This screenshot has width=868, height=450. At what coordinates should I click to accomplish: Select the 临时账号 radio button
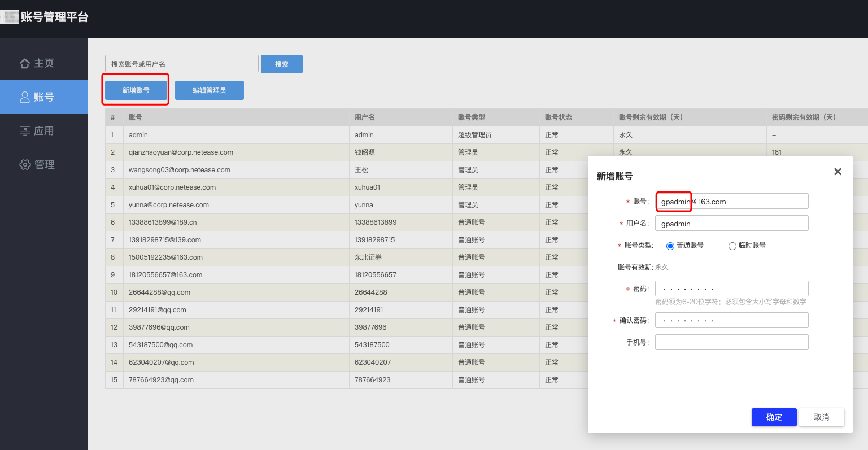click(x=732, y=246)
